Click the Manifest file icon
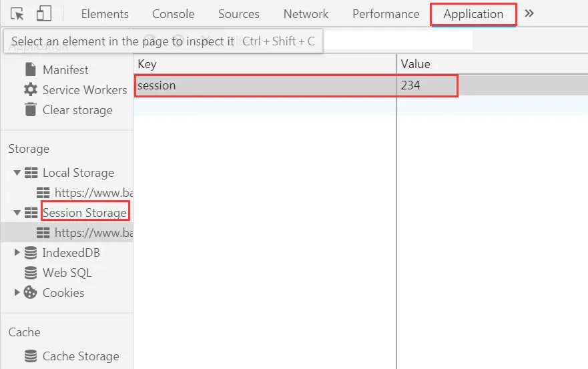This screenshot has height=369, width=588. 30,69
